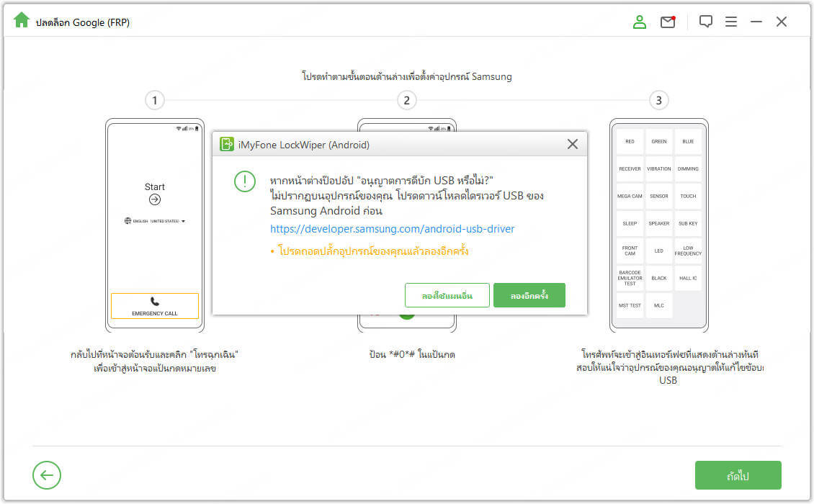Go back with the circled arrow
The width and height of the screenshot is (814, 504).
[x=47, y=475]
